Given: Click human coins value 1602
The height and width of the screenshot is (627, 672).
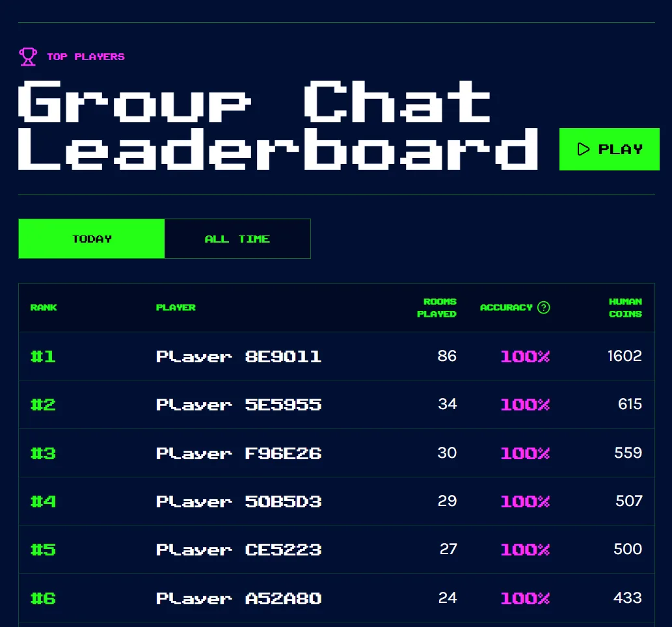Looking at the screenshot, I should [625, 356].
